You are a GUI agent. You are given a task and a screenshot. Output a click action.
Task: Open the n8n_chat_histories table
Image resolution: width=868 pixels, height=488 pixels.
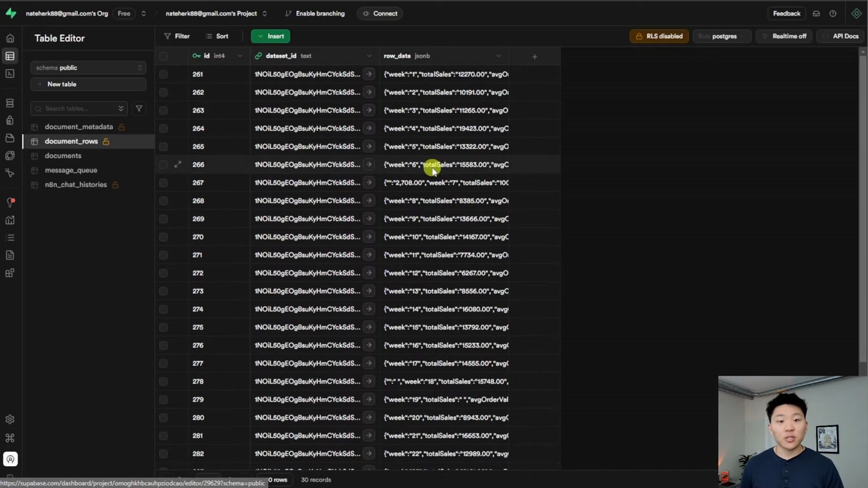coord(76,185)
